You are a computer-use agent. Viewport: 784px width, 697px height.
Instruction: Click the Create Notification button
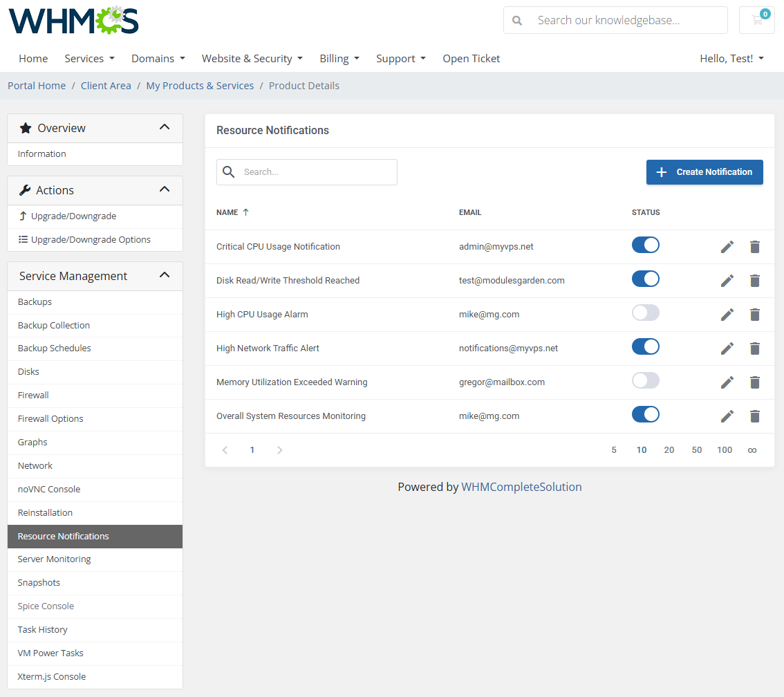(704, 172)
